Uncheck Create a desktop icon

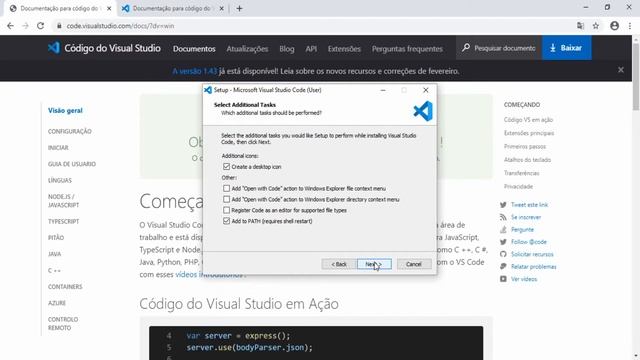(227, 167)
